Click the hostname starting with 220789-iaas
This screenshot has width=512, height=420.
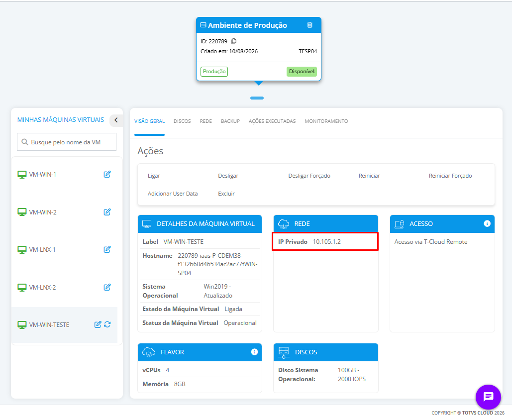tap(217, 264)
